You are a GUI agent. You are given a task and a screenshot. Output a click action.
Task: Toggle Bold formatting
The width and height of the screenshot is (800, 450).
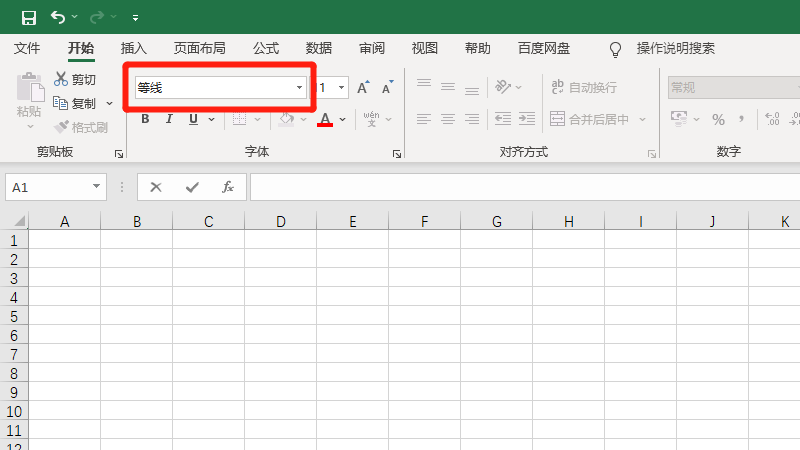(145, 119)
